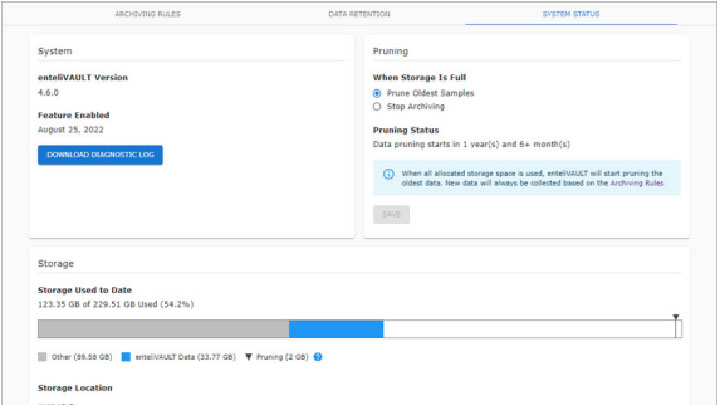
Task: Click the pruning marker above the storage bar
Action: click(x=676, y=317)
